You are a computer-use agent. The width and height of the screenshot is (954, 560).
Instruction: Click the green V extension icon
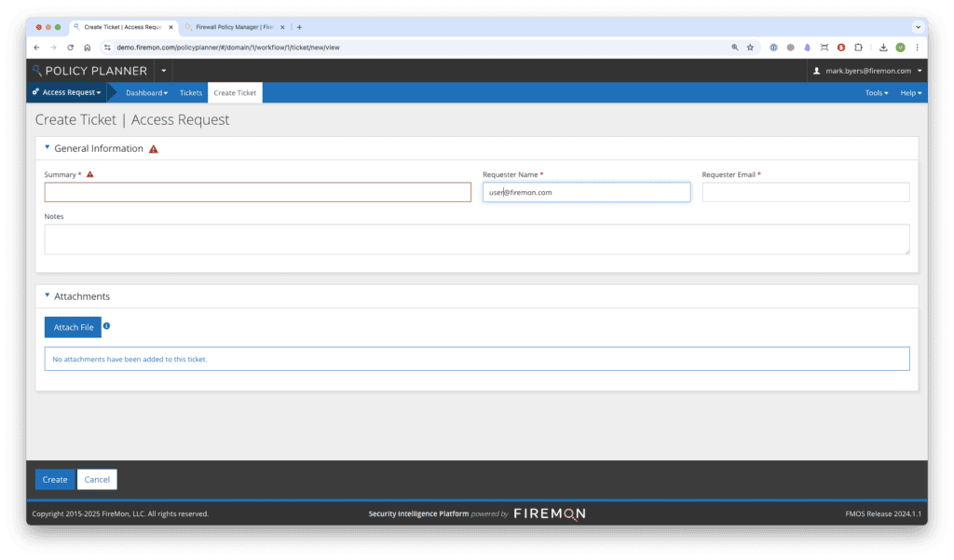click(901, 47)
